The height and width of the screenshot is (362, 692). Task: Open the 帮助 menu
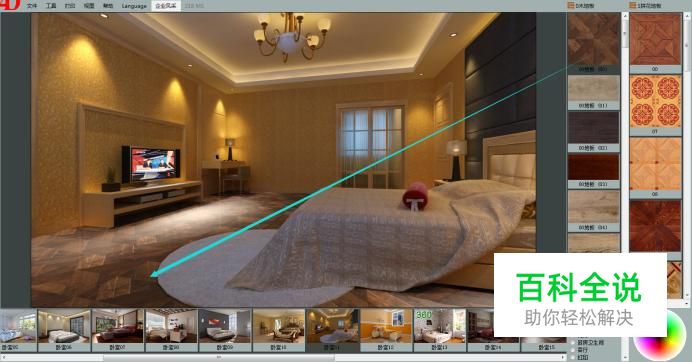108,6
